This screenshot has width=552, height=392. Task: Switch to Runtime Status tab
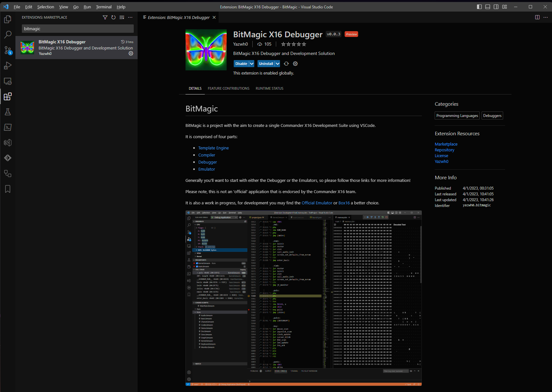click(269, 88)
